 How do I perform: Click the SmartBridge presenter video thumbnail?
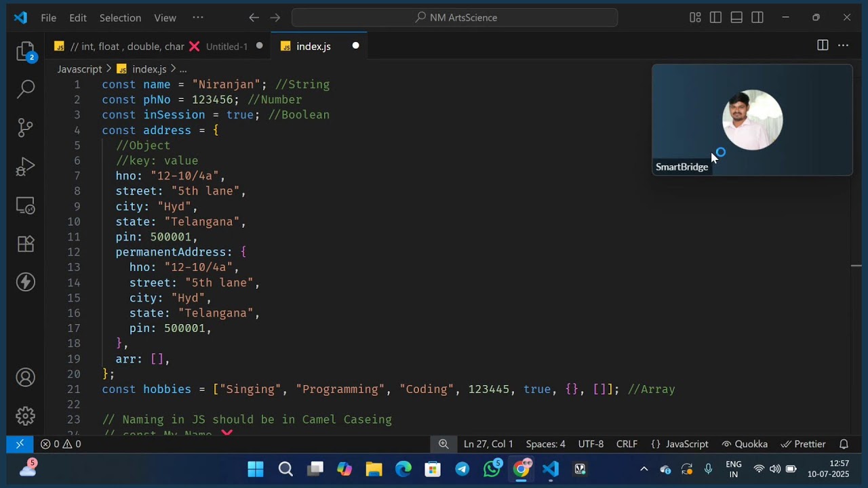[x=752, y=120]
